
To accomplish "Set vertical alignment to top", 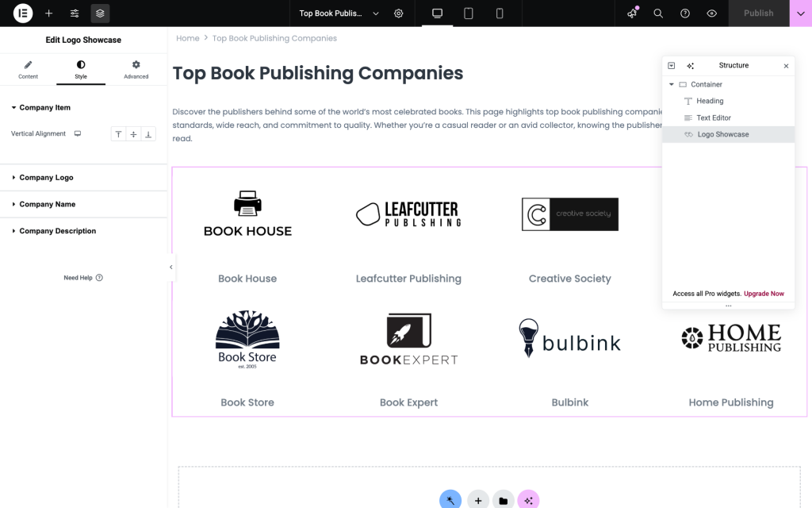I will tap(119, 134).
